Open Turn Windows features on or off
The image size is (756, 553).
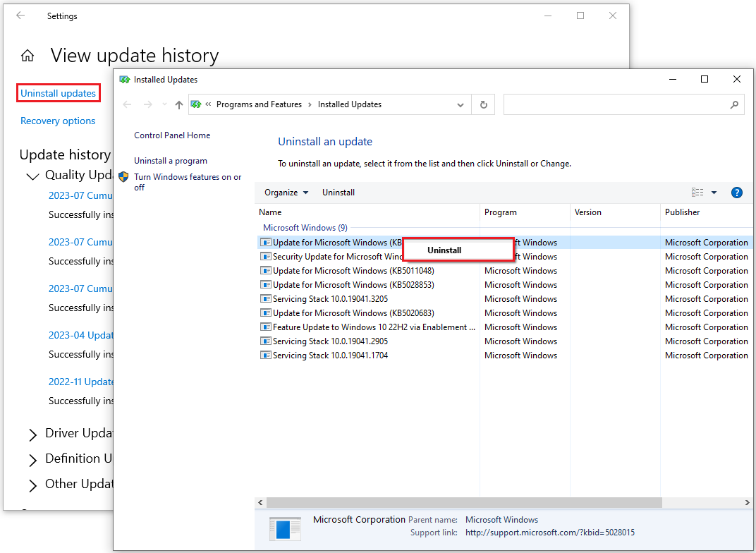tap(188, 182)
